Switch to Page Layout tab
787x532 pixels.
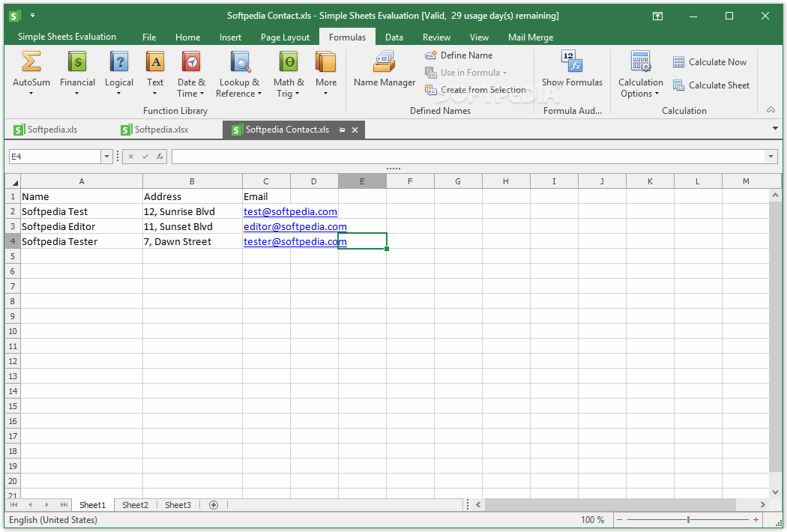tap(285, 37)
